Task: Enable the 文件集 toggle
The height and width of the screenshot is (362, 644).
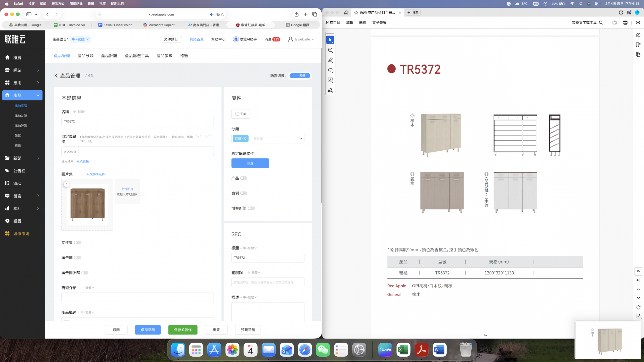Action: point(78,243)
